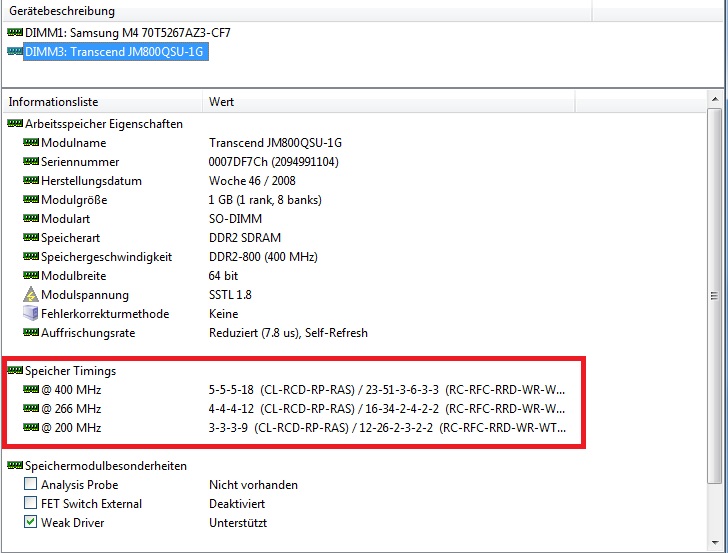Select the Herstellungsdatum label
728x553 pixels.
tap(91, 181)
